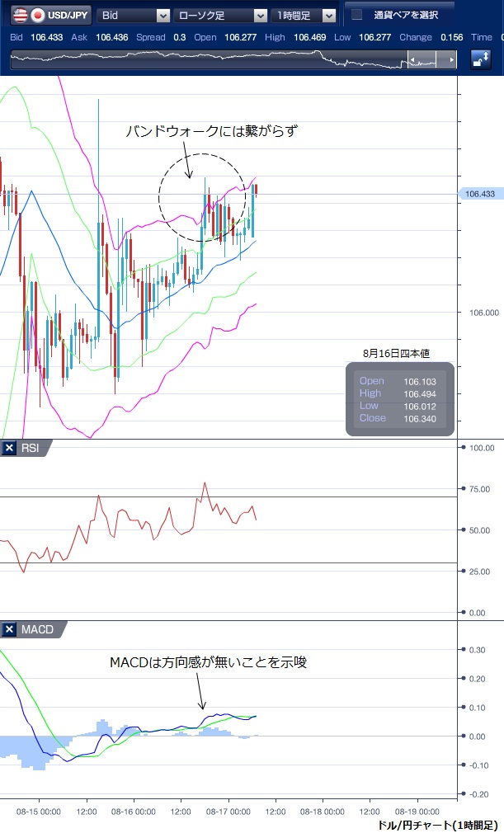Viewport: 504px width, 833px height.
Task: Click the 通貨ペアを選択 label text
Action: pos(405,15)
